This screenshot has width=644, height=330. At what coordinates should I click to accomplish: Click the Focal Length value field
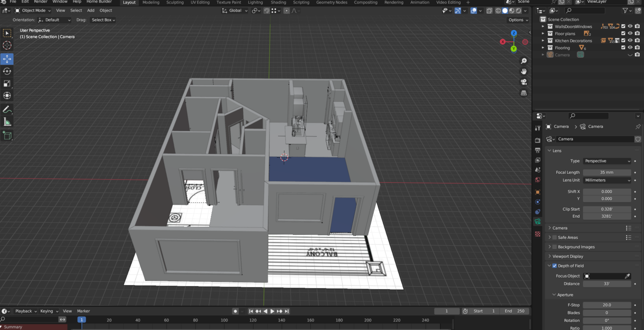pyautogui.click(x=607, y=172)
